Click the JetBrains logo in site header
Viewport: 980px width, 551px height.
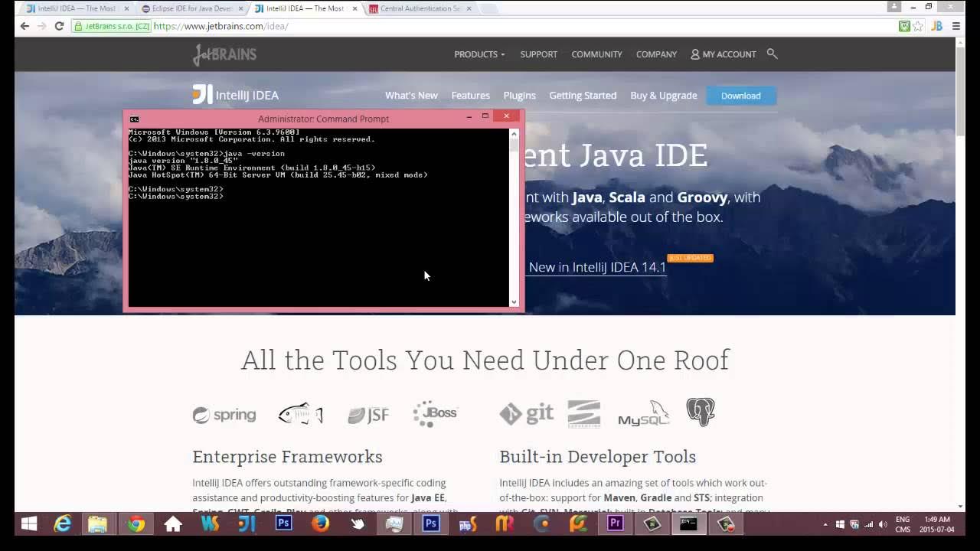(224, 54)
